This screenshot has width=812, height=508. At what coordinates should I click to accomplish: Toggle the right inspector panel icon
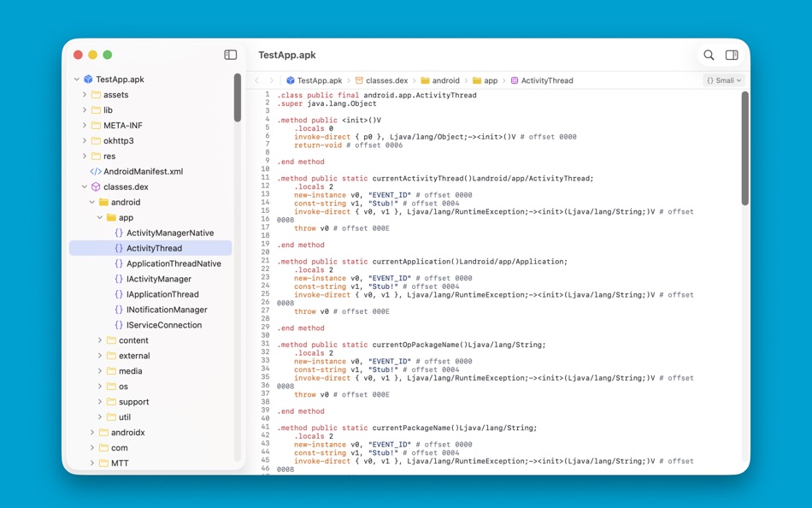tap(732, 55)
